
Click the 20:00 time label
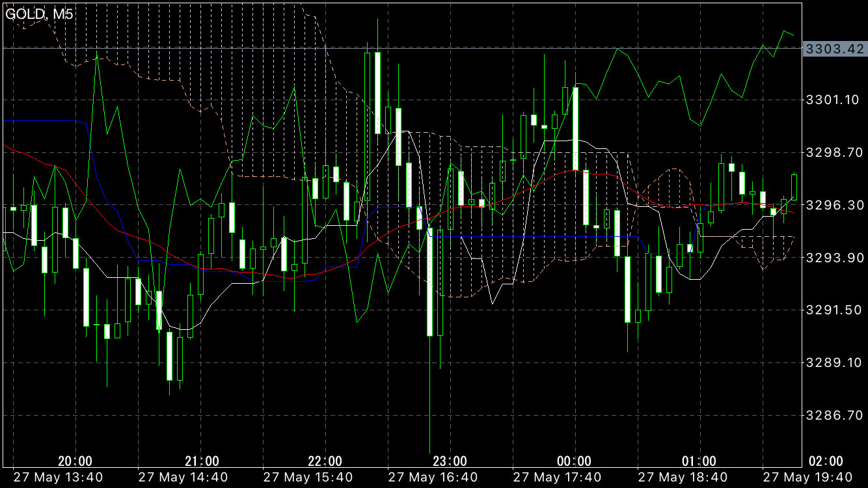pyautogui.click(x=75, y=461)
